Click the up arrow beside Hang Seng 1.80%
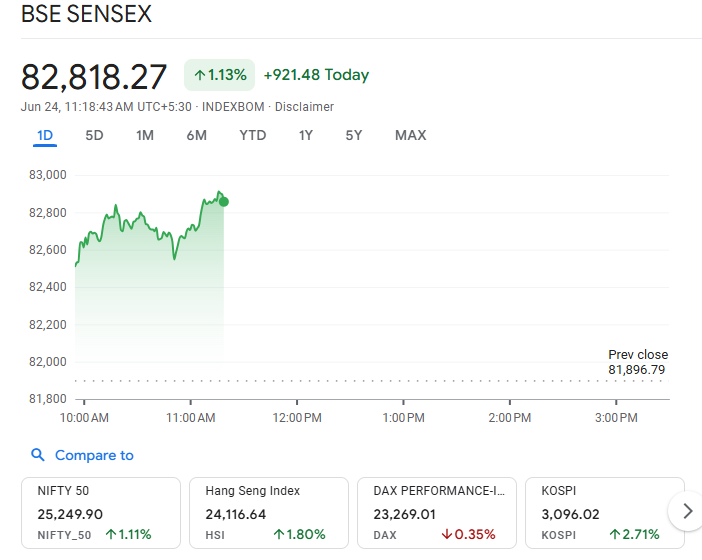Image resolution: width=702 pixels, height=560 pixels. click(278, 534)
